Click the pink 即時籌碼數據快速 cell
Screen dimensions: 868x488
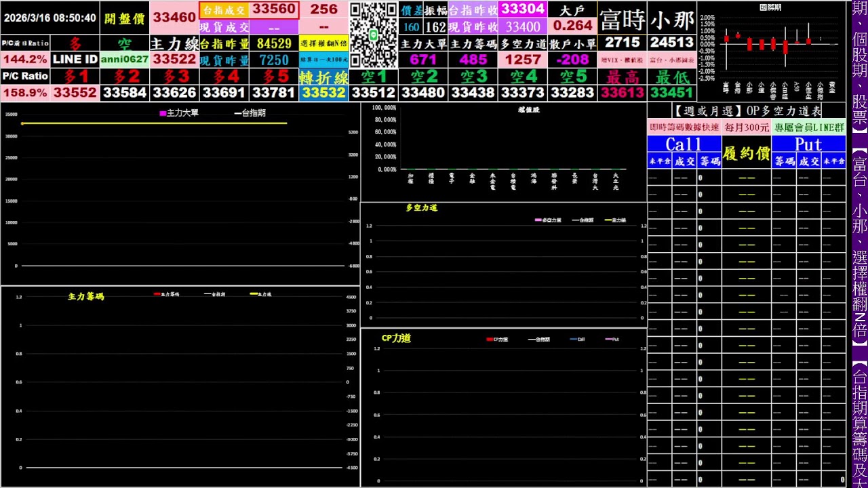coord(684,127)
